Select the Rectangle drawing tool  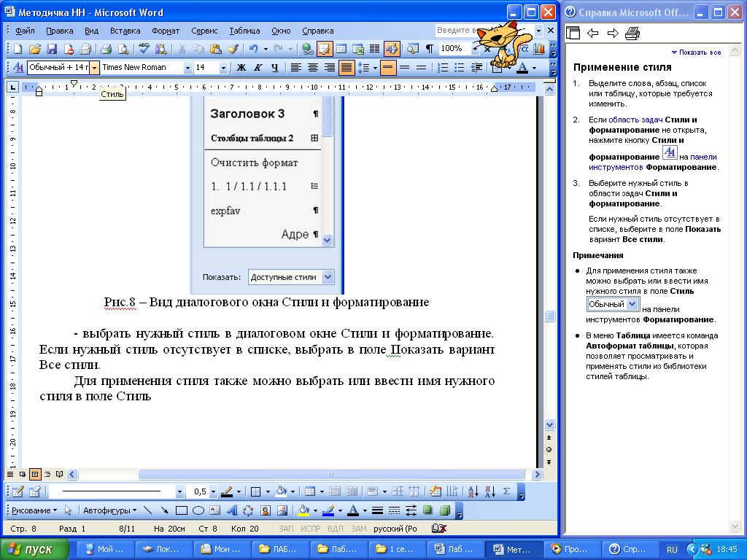(181, 510)
